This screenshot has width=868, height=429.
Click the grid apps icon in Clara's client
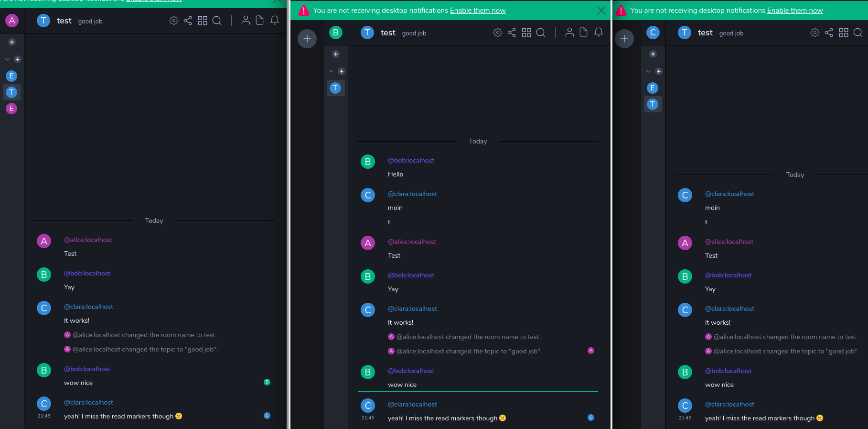(844, 33)
